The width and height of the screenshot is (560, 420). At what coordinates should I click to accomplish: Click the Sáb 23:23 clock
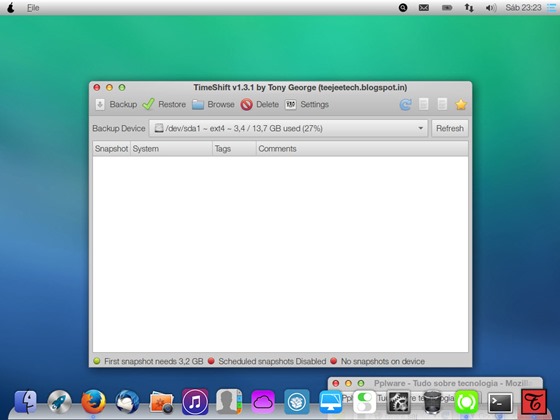[523, 8]
